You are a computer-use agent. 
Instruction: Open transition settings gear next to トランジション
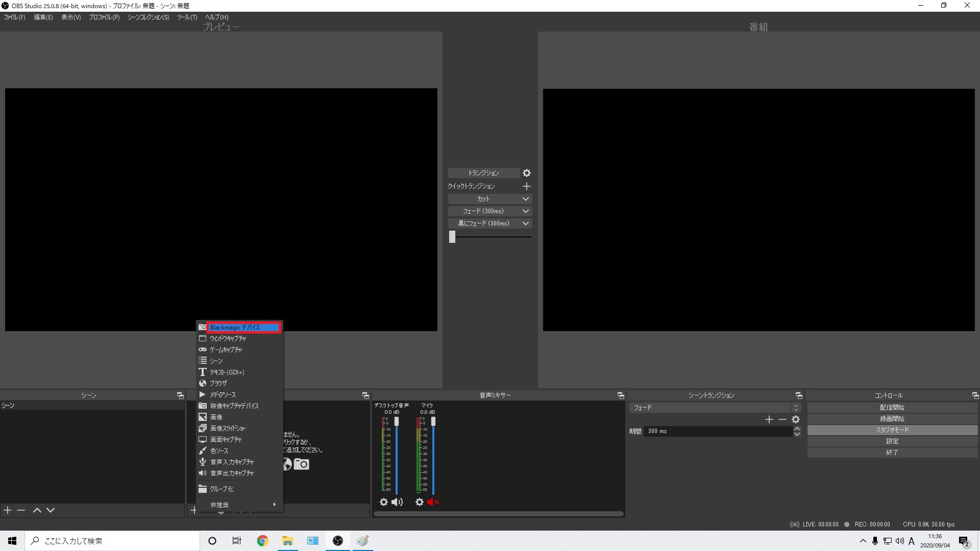pyautogui.click(x=527, y=173)
